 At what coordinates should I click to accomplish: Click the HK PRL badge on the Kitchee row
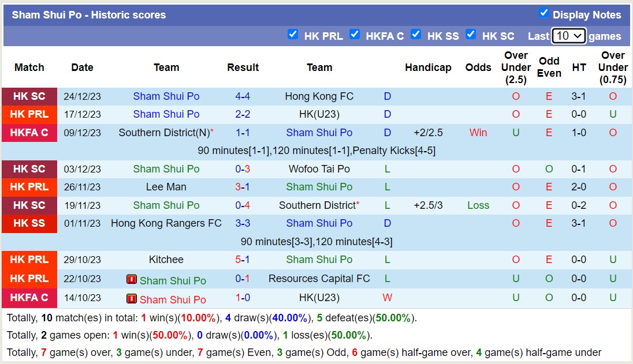click(29, 260)
